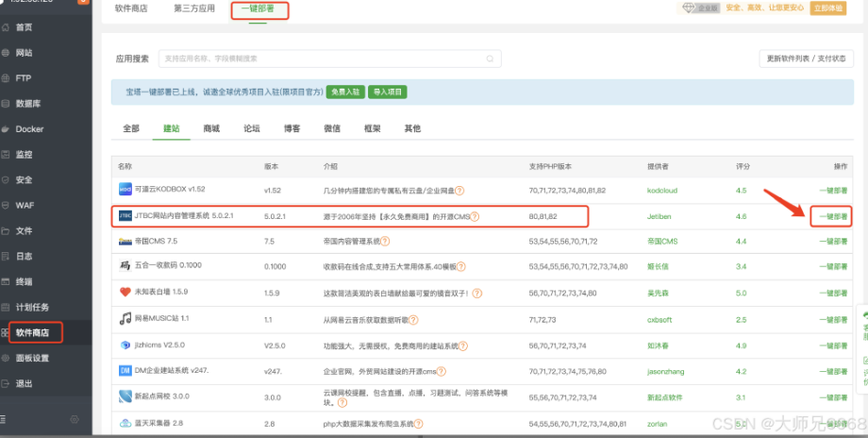Open help icon beside 企业官网 description
This screenshot has width=868, height=438.
coord(442,372)
